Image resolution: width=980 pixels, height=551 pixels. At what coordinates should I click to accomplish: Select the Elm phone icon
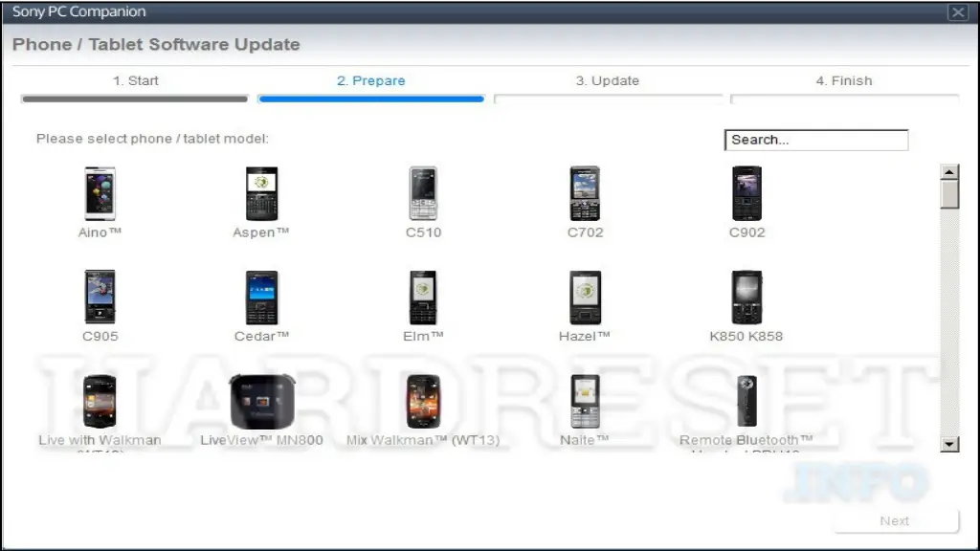coord(423,297)
